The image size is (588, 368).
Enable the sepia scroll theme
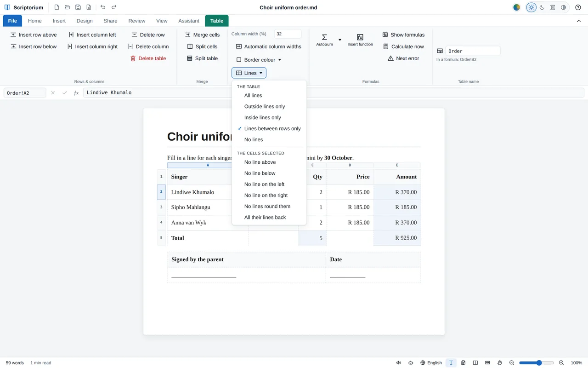click(553, 7)
